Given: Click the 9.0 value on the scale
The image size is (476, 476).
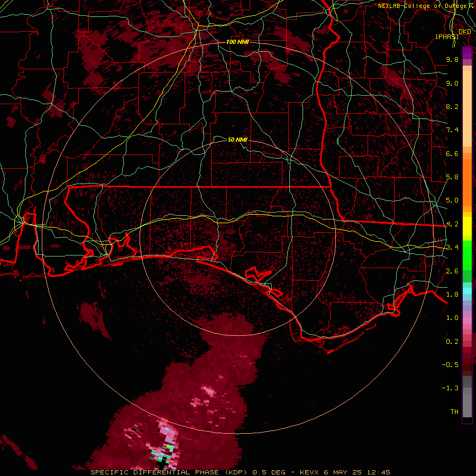Looking at the screenshot, I should [x=452, y=83].
